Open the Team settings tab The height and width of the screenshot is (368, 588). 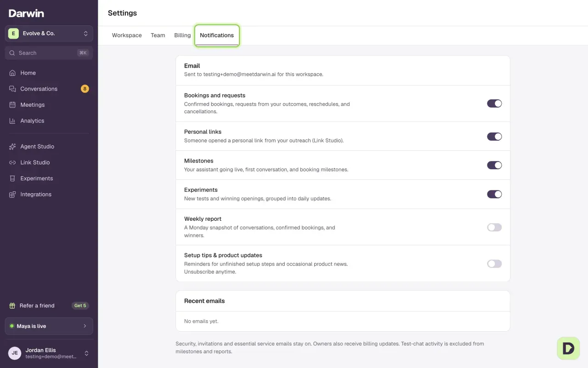point(158,35)
